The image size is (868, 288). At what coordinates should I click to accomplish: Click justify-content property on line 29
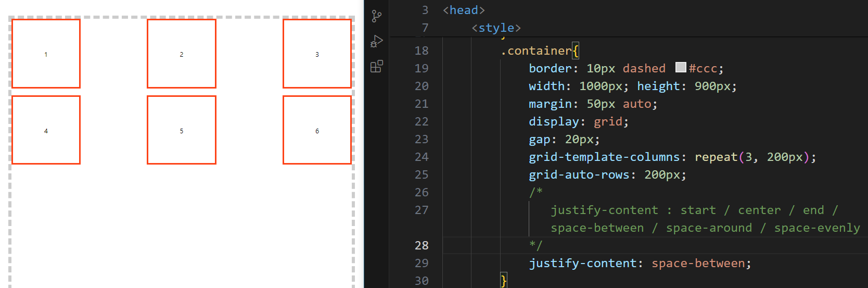pos(582,263)
